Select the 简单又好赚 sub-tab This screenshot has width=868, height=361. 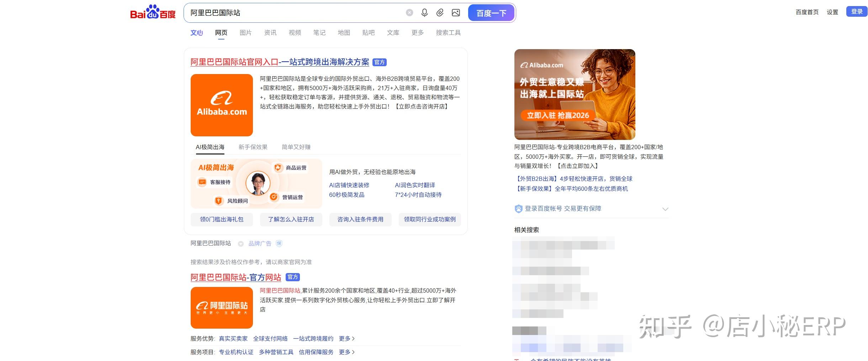tap(296, 147)
